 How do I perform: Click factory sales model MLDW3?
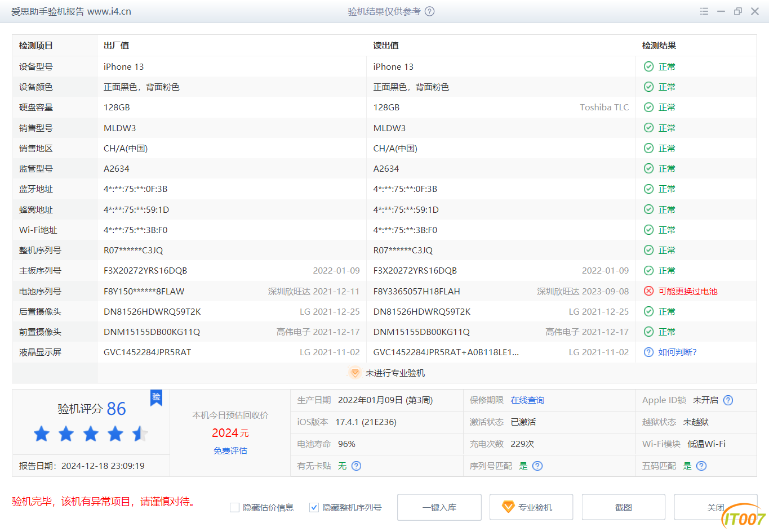(x=120, y=128)
